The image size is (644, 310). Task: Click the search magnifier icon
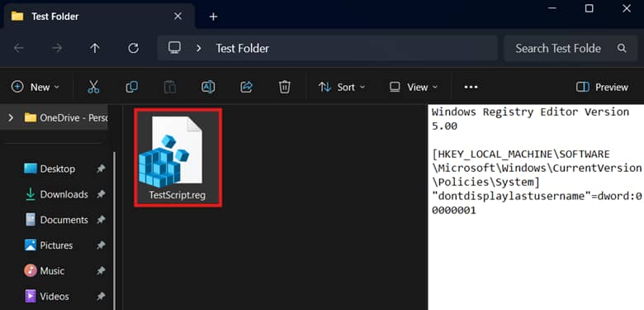pyautogui.click(x=622, y=49)
